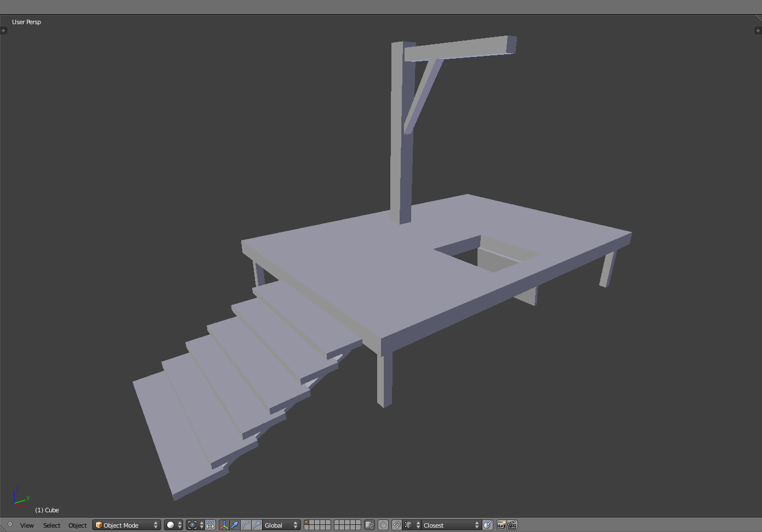
Task: Open the snap element type dropdown
Action: pyautogui.click(x=412, y=525)
